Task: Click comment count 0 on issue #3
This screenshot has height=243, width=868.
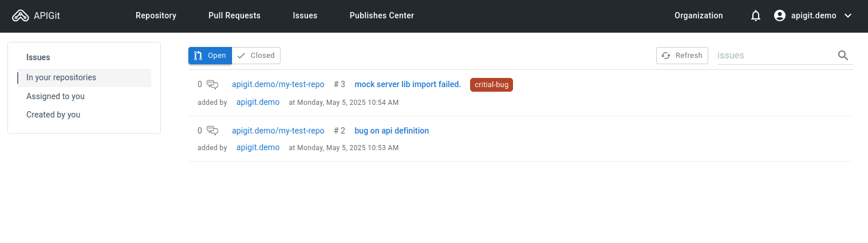Action: coord(200,84)
